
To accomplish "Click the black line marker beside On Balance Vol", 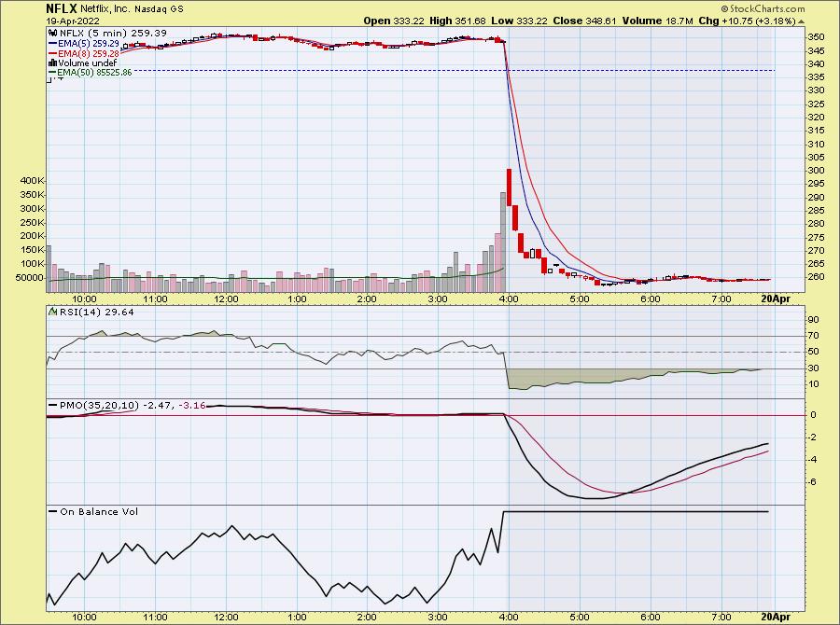I will pyautogui.click(x=53, y=511).
